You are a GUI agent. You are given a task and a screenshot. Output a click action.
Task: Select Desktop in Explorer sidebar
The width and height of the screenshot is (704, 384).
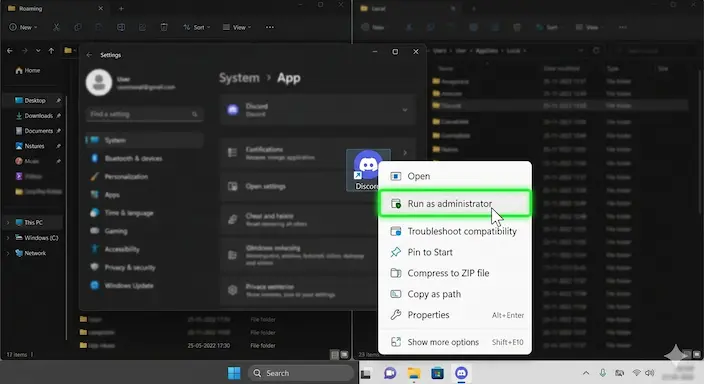[34, 100]
